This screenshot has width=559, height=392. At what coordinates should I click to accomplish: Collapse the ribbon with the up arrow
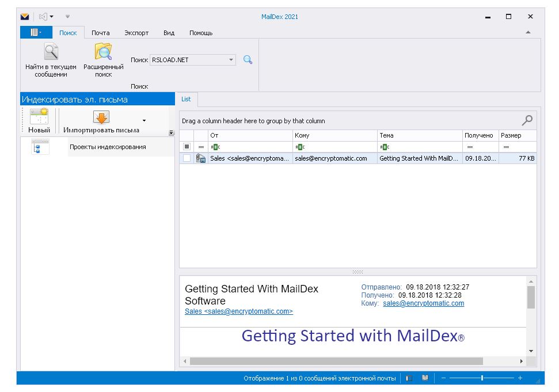tap(528, 32)
